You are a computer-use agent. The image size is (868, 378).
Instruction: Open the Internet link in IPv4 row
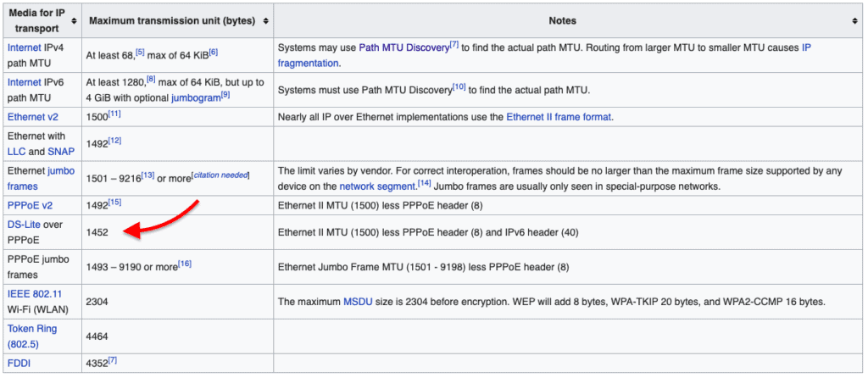tap(24, 47)
